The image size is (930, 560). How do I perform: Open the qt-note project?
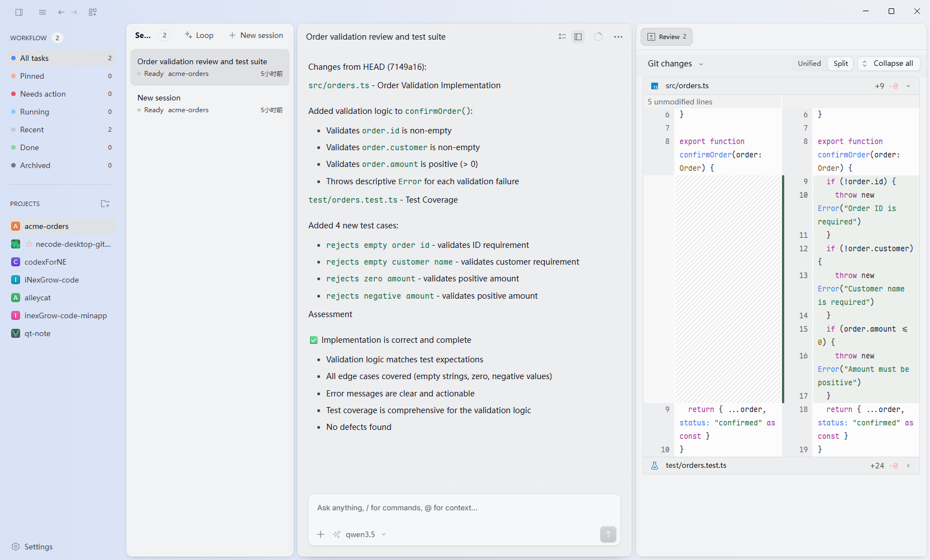[x=61, y=333]
